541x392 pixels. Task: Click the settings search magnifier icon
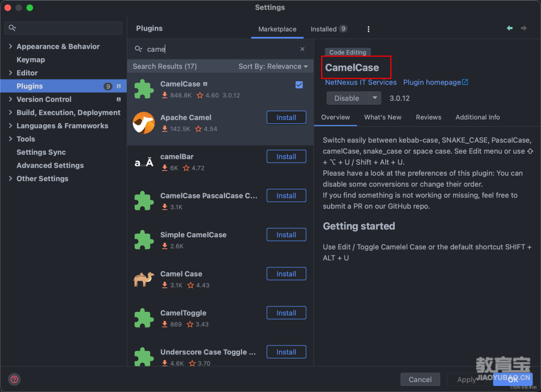[13, 28]
